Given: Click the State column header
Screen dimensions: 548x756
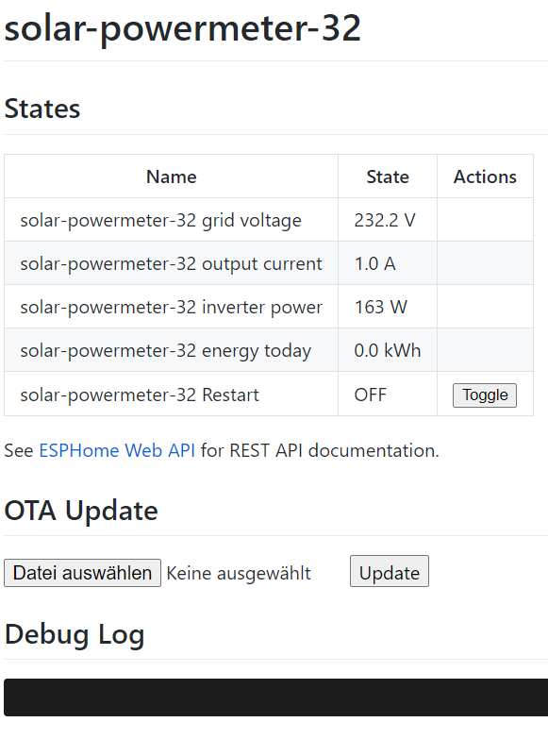Looking at the screenshot, I should click(388, 176).
